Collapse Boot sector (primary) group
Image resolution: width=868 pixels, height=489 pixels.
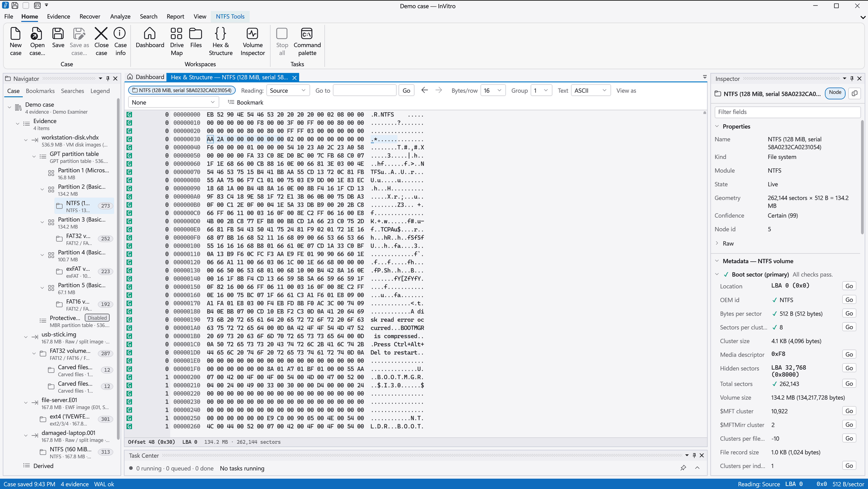pos(717,274)
